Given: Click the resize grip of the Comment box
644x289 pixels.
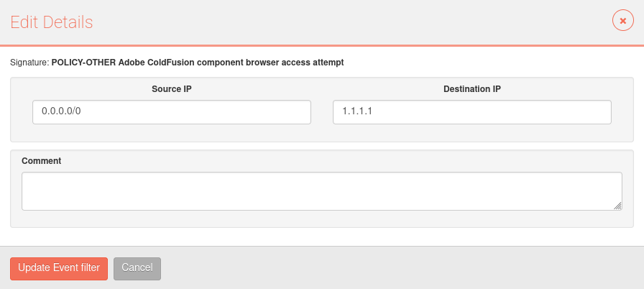Looking at the screenshot, I should coord(617,206).
